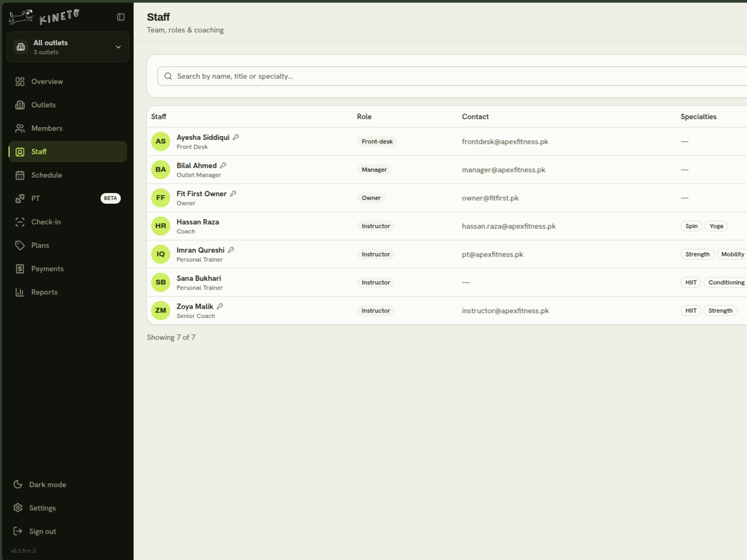
Task: Open the Payments page
Action: [x=68, y=269]
